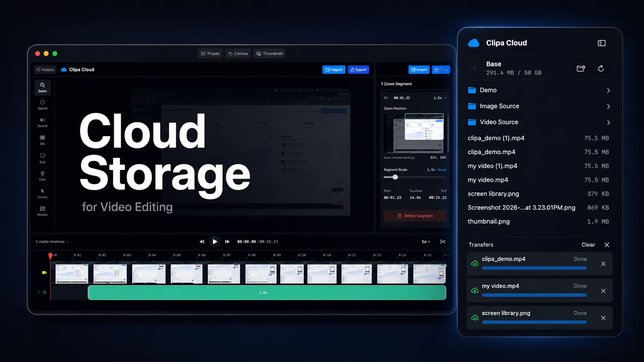Image resolution: width=644 pixels, height=362 pixels.
Task: Switch to the Preset tab
Action: 210,53
